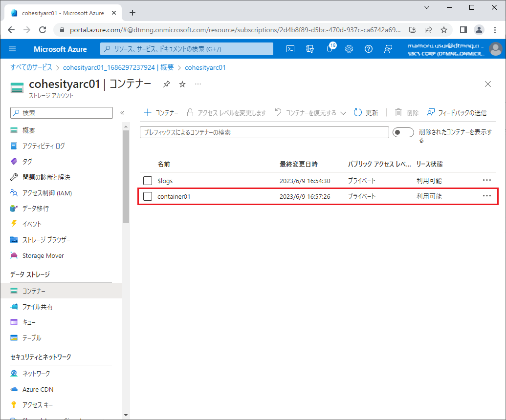Refresh the list with 更新

366,112
